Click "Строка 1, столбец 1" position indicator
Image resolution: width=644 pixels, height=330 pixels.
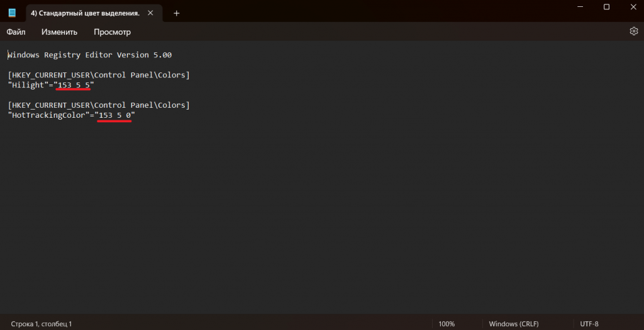(x=42, y=324)
